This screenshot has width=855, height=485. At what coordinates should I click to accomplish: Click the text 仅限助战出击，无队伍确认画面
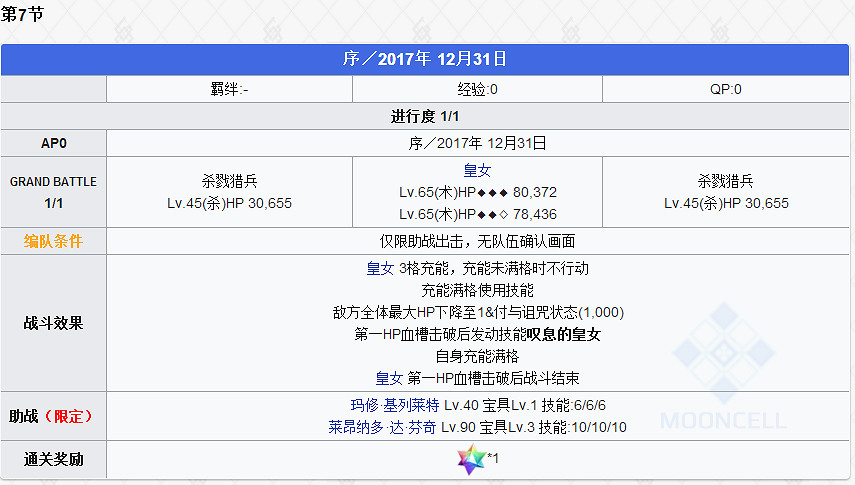coord(478,241)
